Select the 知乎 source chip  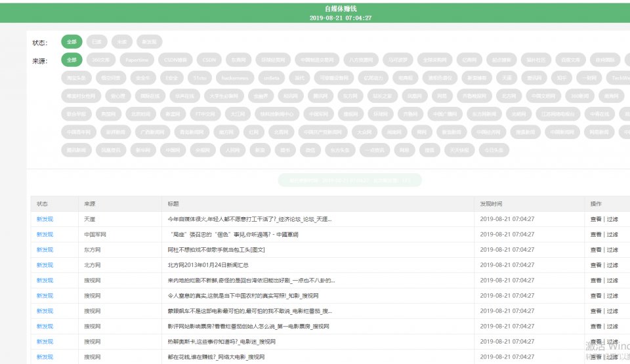(561, 78)
